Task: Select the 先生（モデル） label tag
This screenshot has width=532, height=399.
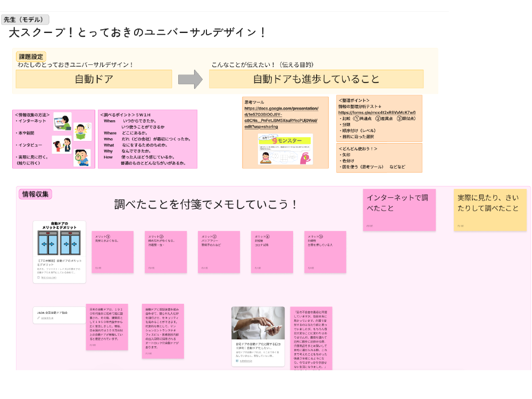Action: 25,20
